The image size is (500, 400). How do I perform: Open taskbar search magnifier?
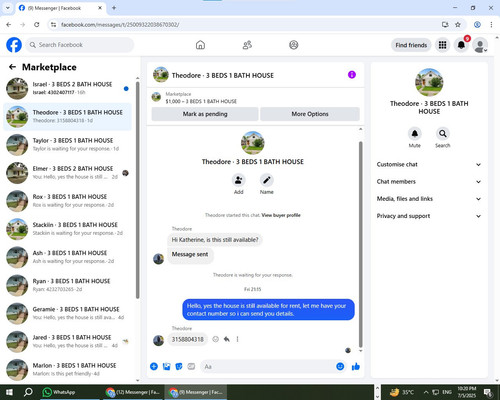[x=28, y=392]
